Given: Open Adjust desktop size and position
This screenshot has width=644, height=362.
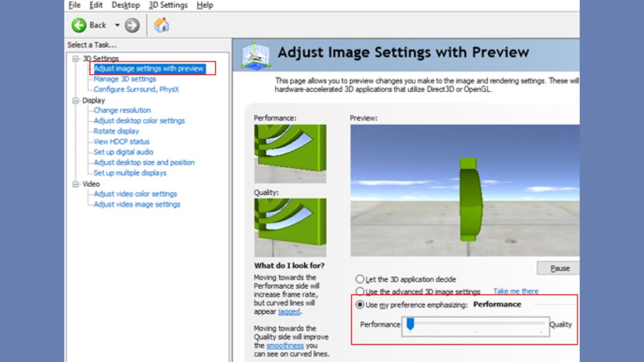Looking at the screenshot, I should pyautogui.click(x=144, y=162).
